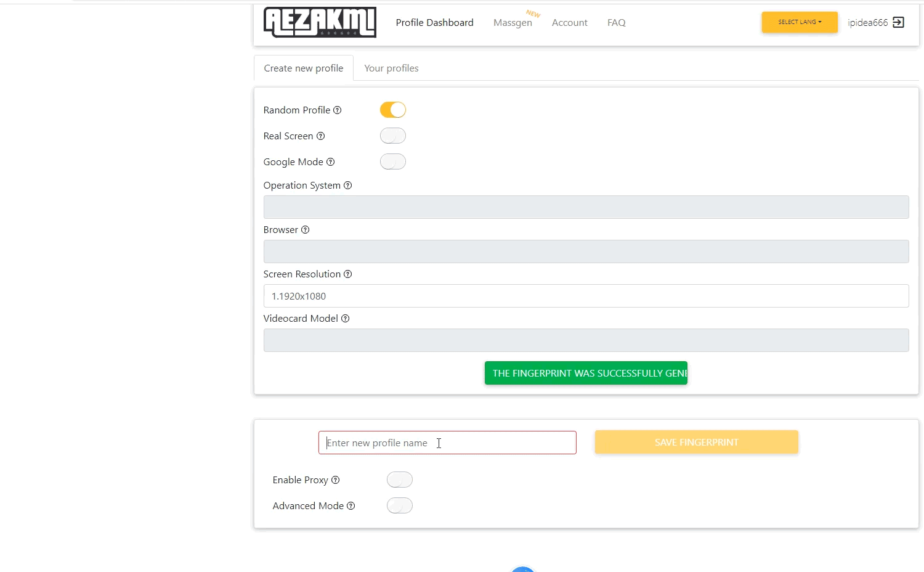Open the Browser help icon
The image size is (924, 572).
click(x=305, y=230)
